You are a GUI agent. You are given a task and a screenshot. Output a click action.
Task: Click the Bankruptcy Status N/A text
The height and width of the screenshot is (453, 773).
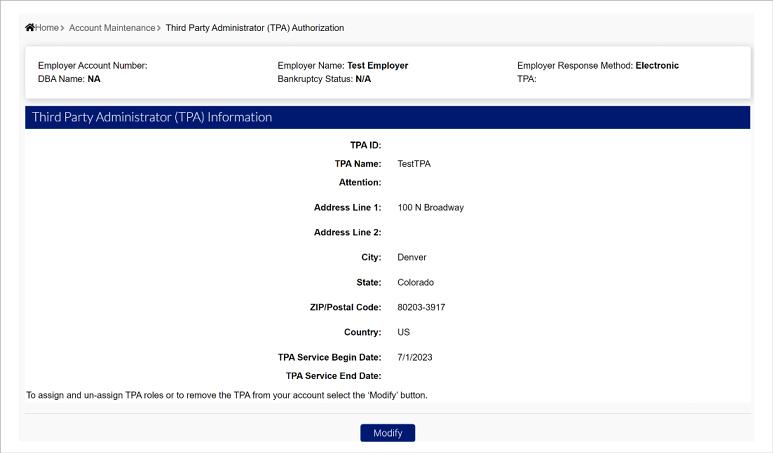click(x=363, y=79)
